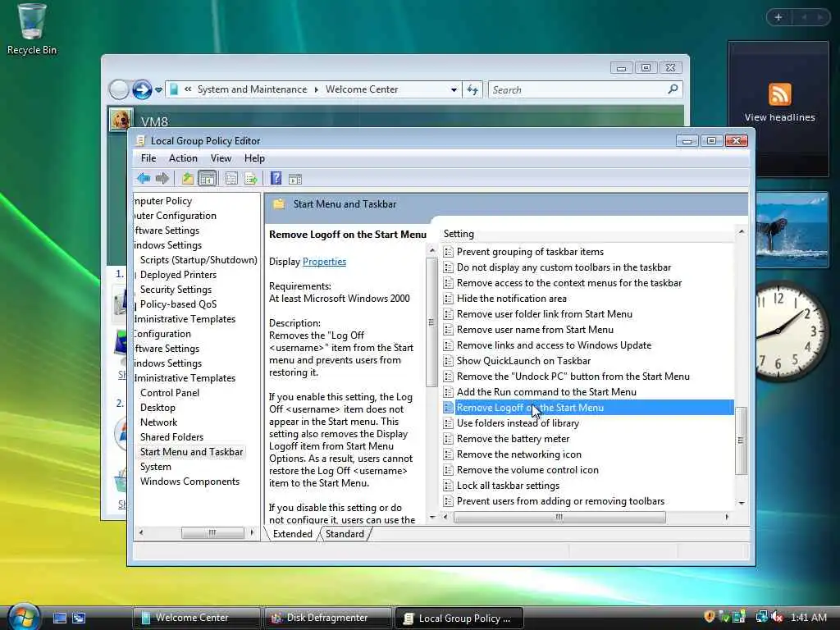Open the Help menu

tap(254, 158)
